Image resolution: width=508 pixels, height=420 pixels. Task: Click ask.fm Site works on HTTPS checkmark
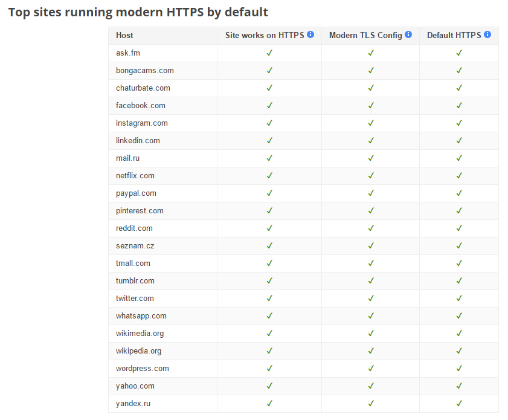point(269,53)
